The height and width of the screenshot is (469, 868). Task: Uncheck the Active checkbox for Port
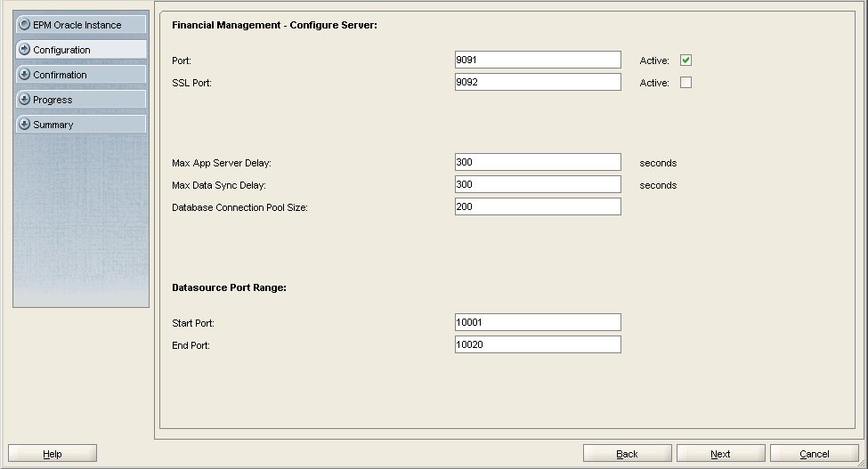(x=685, y=61)
